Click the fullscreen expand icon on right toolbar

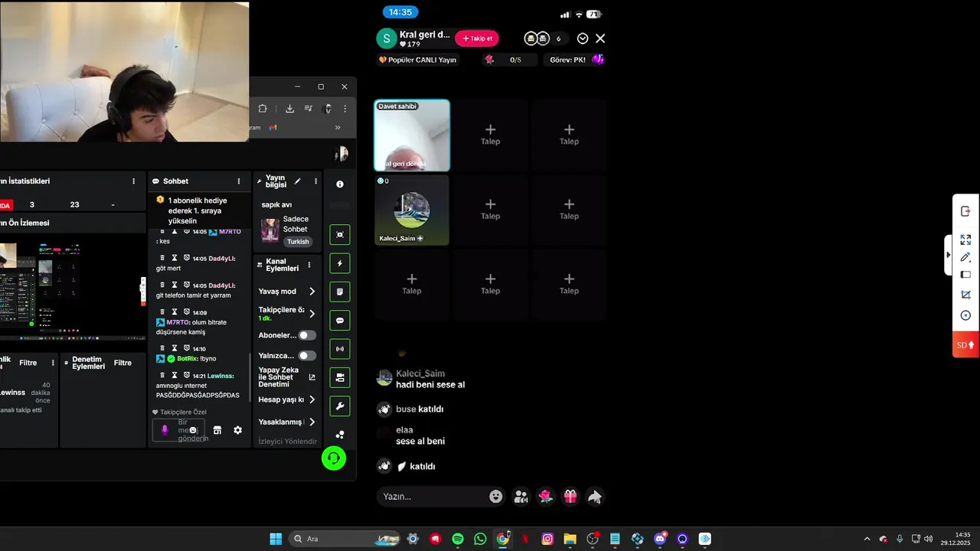965,240
